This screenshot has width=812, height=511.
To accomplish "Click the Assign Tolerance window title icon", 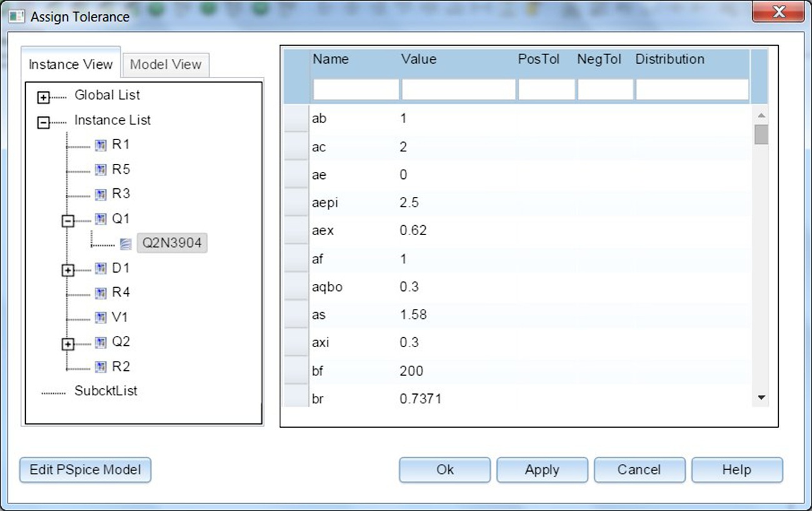I will point(16,16).
